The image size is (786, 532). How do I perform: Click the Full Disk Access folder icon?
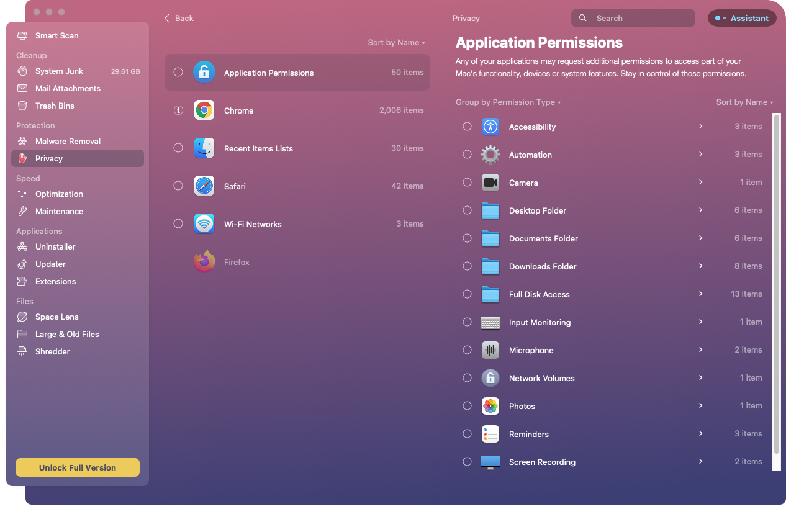[x=490, y=294]
